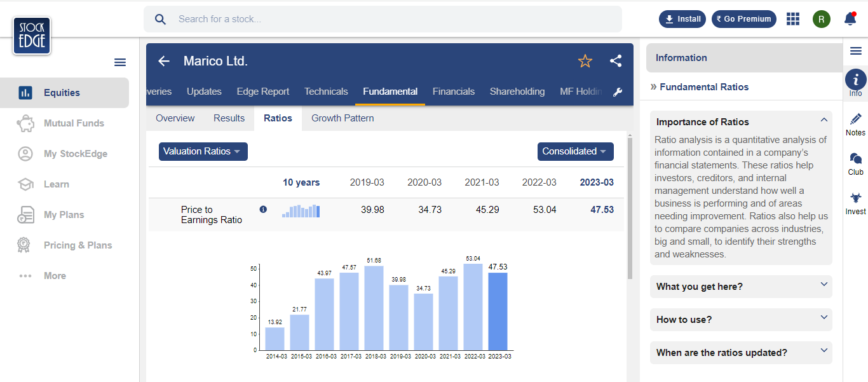Screen dimensions: 868x382
Task: Open the right panel hamburger menu
Action: [x=856, y=51]
